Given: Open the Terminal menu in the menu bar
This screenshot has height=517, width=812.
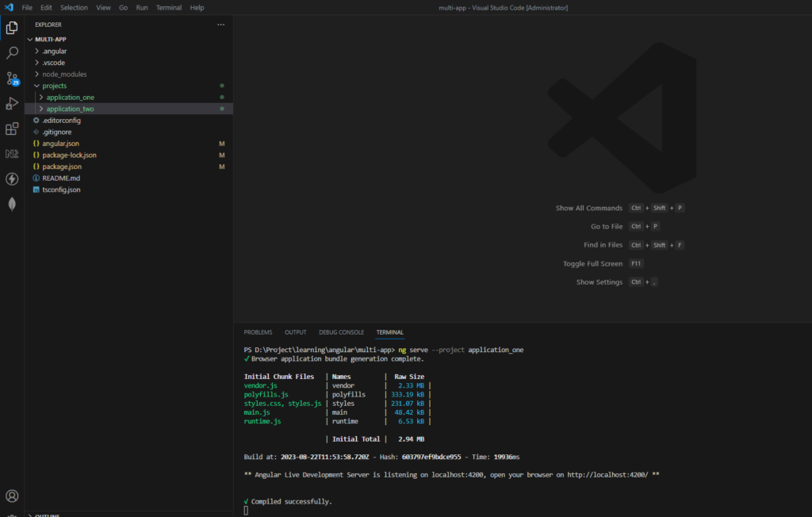Looking at the screenshot, I should point(169,7).
